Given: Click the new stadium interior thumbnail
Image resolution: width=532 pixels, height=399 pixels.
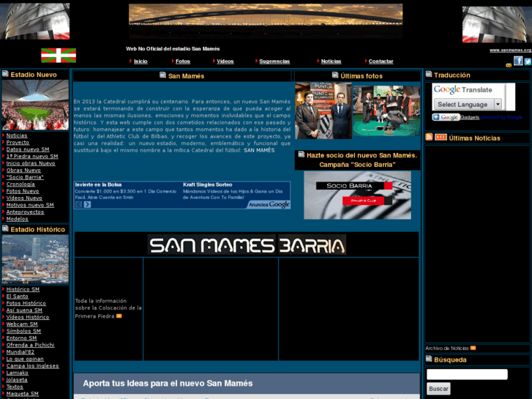Looking at the screenshot, I should [x=35, y=105].
